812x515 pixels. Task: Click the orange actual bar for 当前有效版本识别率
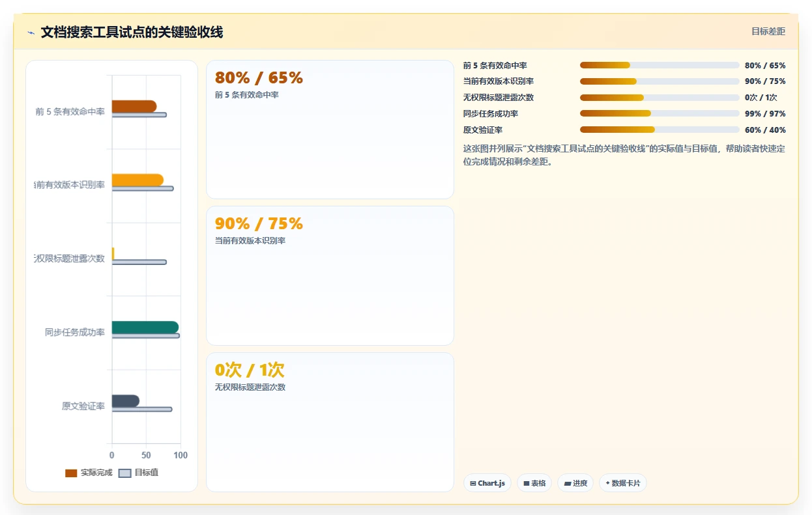pyautogui.click(x=138, y=180)
